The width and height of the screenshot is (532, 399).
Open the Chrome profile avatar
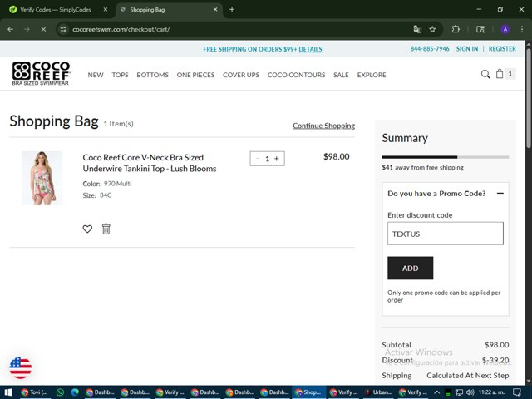[505, 30]
